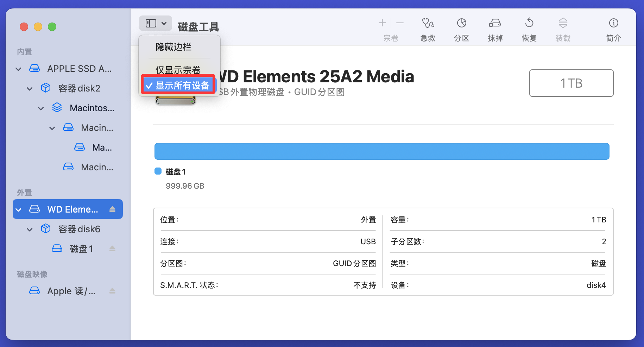Select the 恢复 (Restore) toolbar icon
Image resolution: width=644 pixels, height=347 pixels.
[x=529, y=28]
